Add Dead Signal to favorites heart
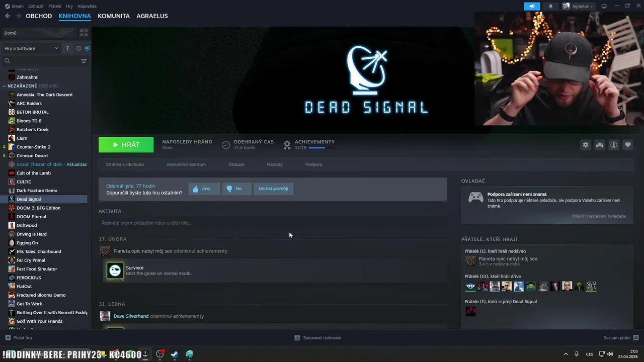Screen dimensions: 644x362 628,145
